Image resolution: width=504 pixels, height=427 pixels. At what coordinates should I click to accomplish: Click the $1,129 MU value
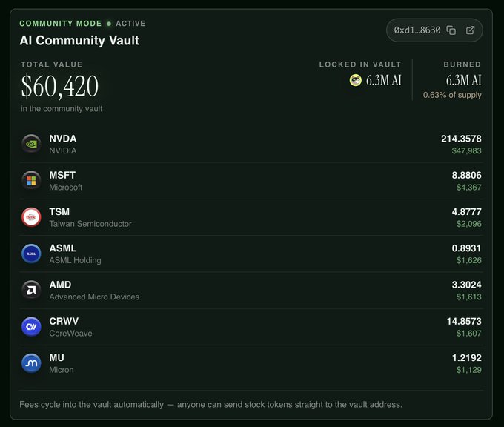[x=469, y=370]
